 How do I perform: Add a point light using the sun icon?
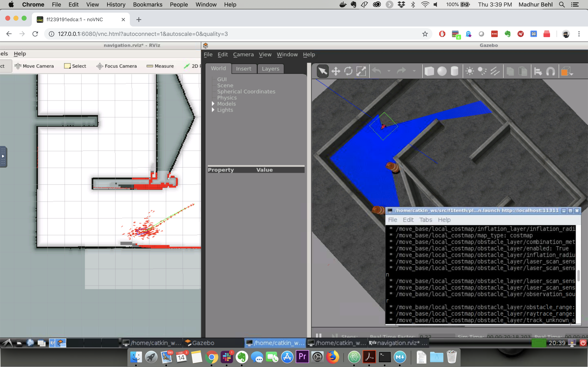pos(469,71)
